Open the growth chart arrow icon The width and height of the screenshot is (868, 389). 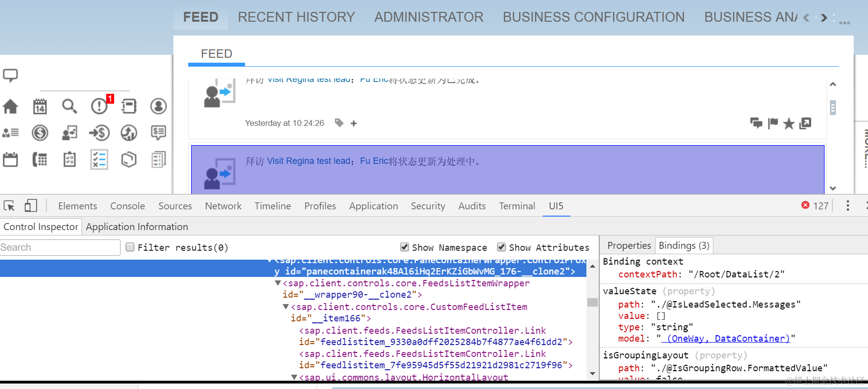129,133
